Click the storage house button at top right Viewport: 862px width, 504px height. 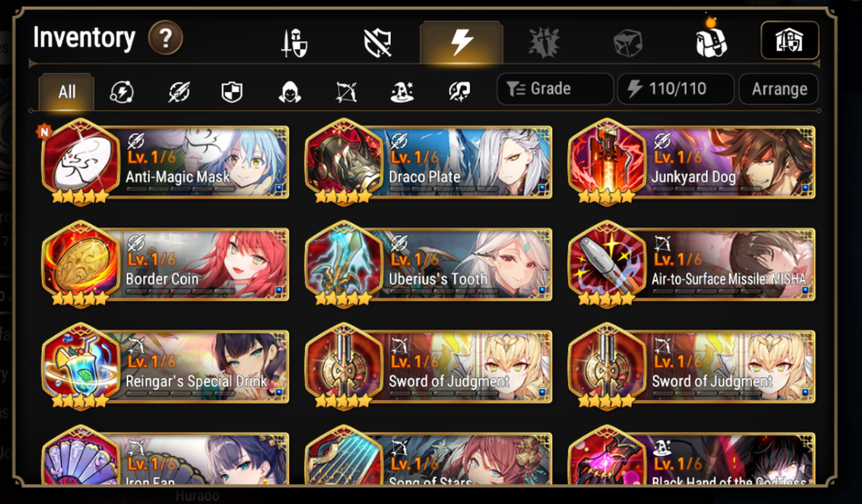click(x=790, y=41)
